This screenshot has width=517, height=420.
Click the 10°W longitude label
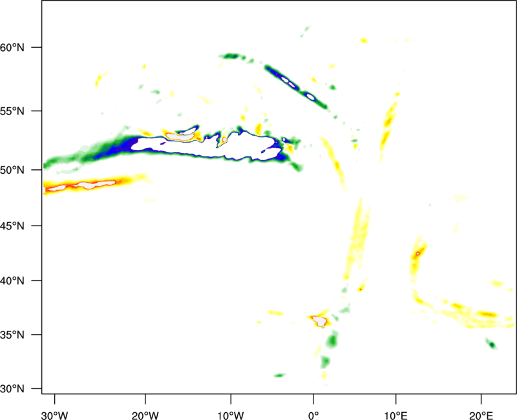tap(231, 415)
